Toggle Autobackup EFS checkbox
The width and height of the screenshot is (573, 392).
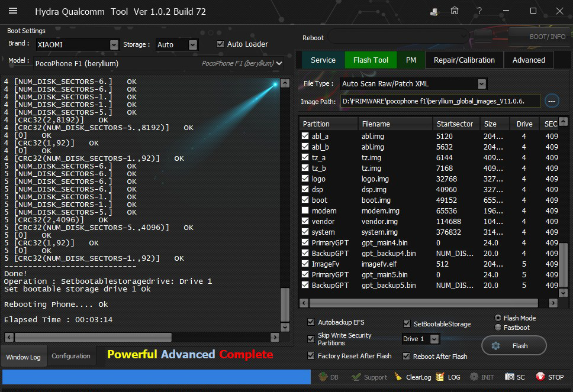click(311, 322)
